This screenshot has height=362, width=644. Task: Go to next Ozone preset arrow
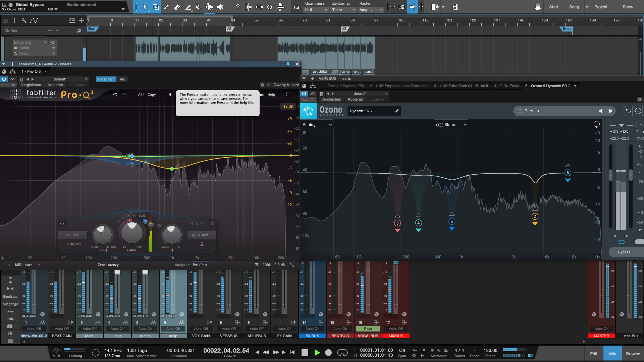point(611,111)
